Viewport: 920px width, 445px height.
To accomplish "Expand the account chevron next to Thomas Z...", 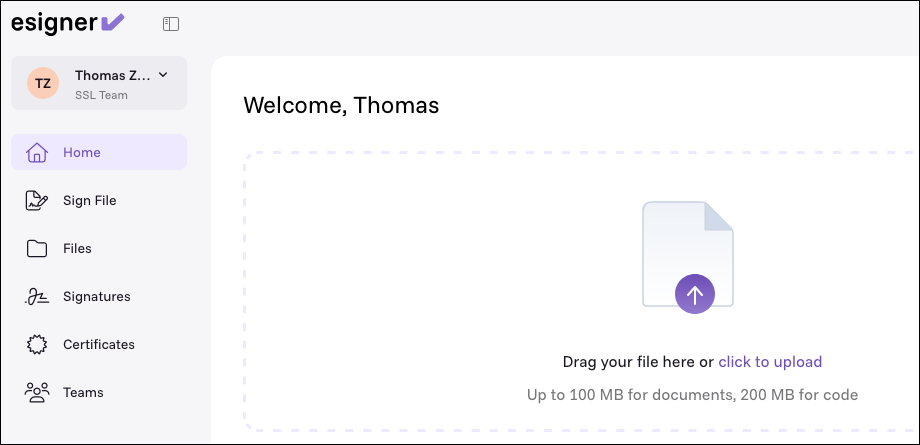I will click(x=164, y=75).
